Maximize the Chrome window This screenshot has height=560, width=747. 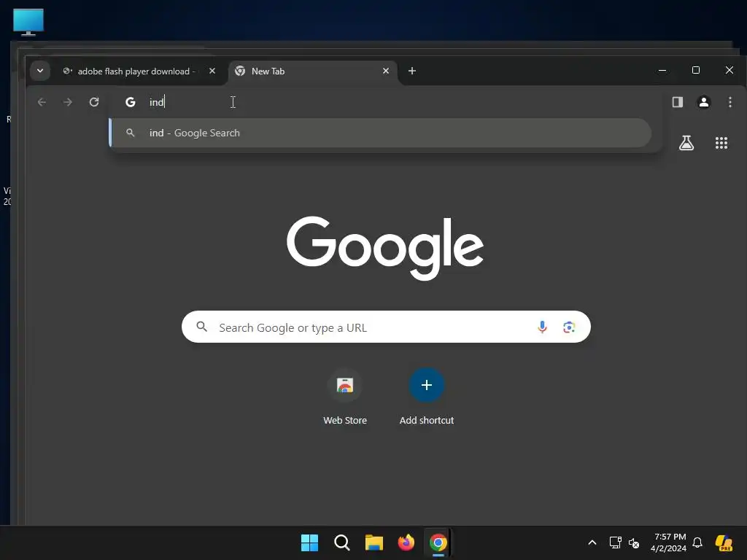pos(695,71)
